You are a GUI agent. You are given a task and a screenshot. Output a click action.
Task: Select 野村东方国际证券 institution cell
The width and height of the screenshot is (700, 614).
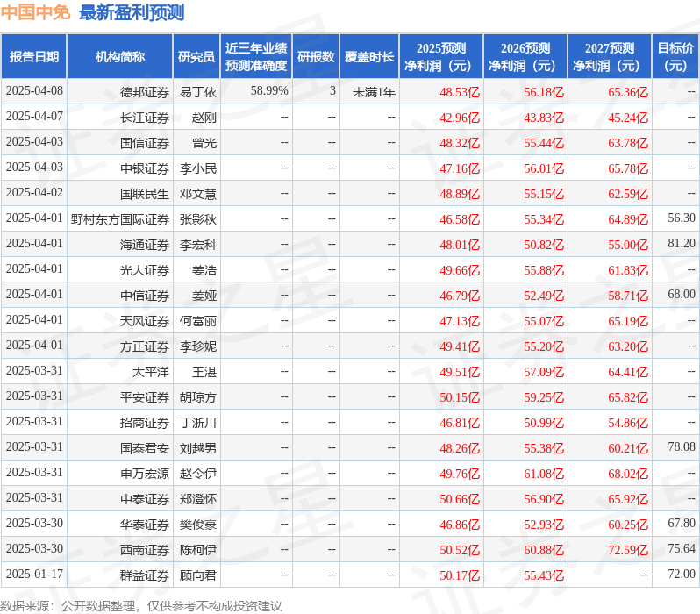pos(120,219)
